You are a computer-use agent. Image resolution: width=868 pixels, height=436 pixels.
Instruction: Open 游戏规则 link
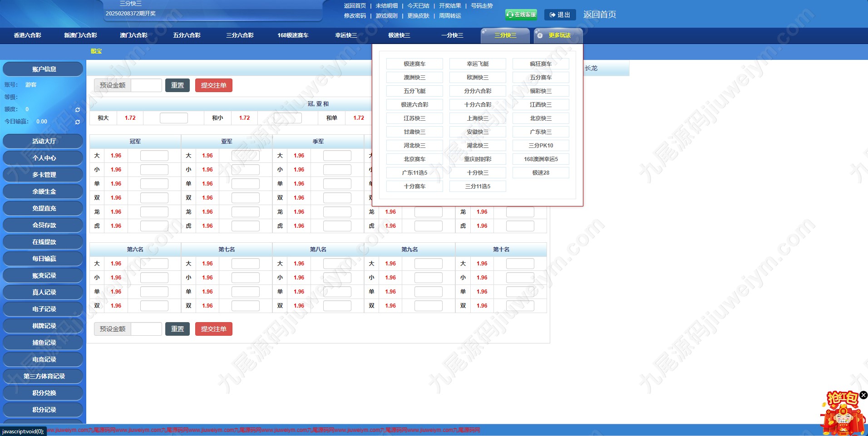pyautogui.click(x=386, y=16)
